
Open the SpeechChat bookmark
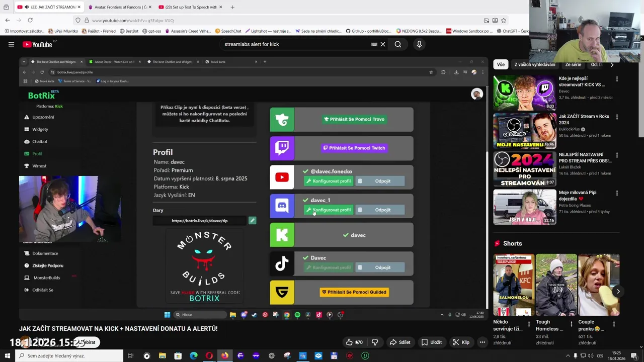point(228,31)
